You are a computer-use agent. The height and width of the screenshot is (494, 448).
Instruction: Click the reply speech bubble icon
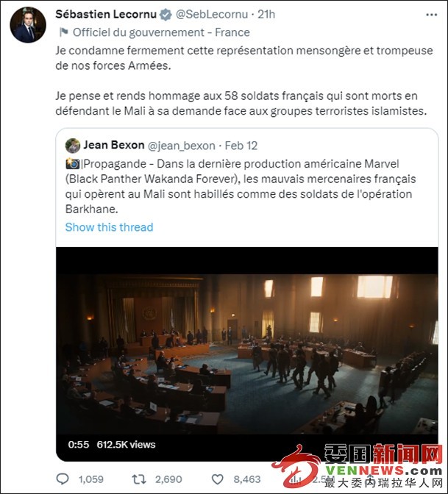(63, 479)
